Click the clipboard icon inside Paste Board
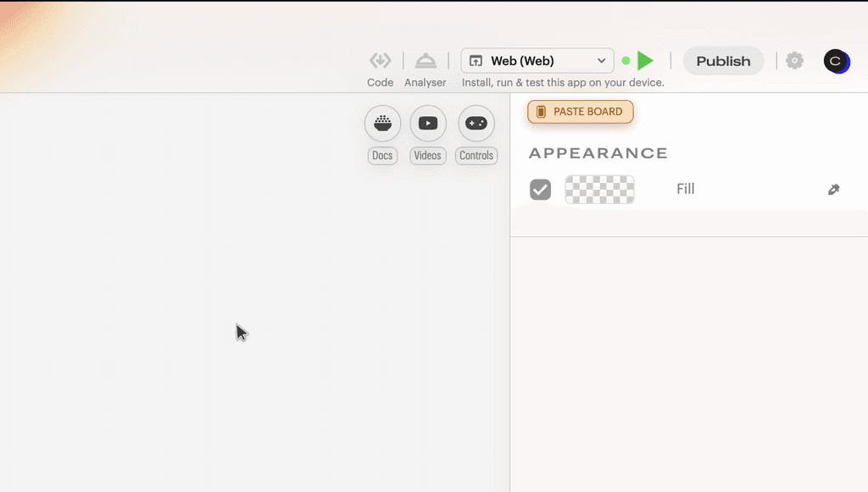 click(x=542, y=111)
